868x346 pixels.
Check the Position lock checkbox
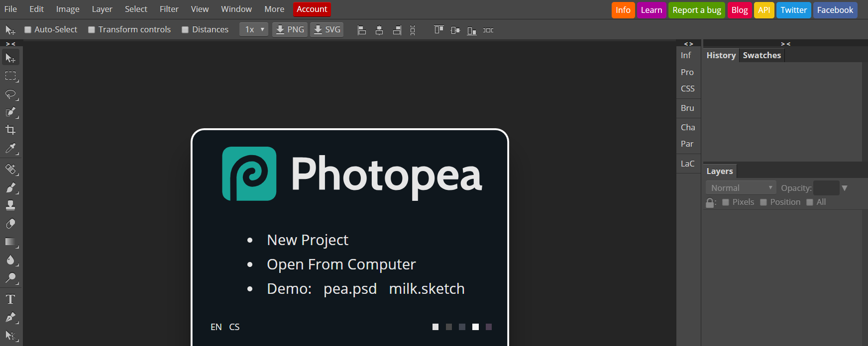763,202
